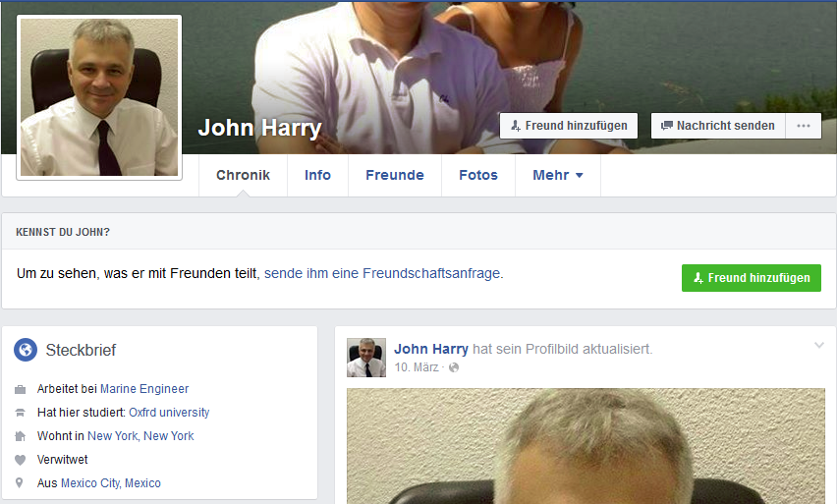837x504 pixels.
Task: Expand the Mehr tab dropdown
Action: (558, 175)
